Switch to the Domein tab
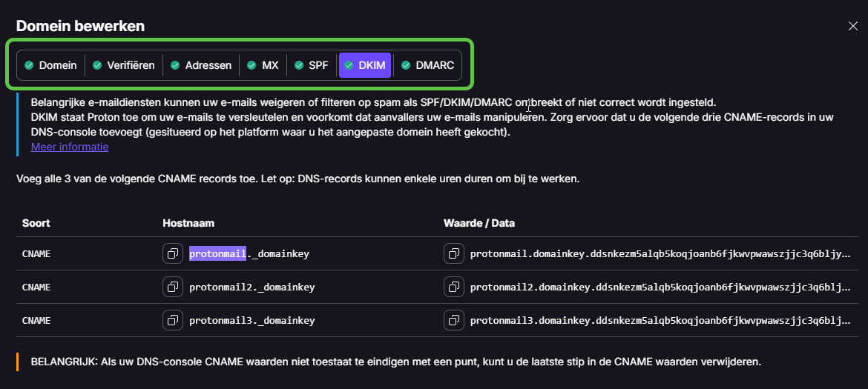The width and height of the screenshot is (868, 389). 50,65
